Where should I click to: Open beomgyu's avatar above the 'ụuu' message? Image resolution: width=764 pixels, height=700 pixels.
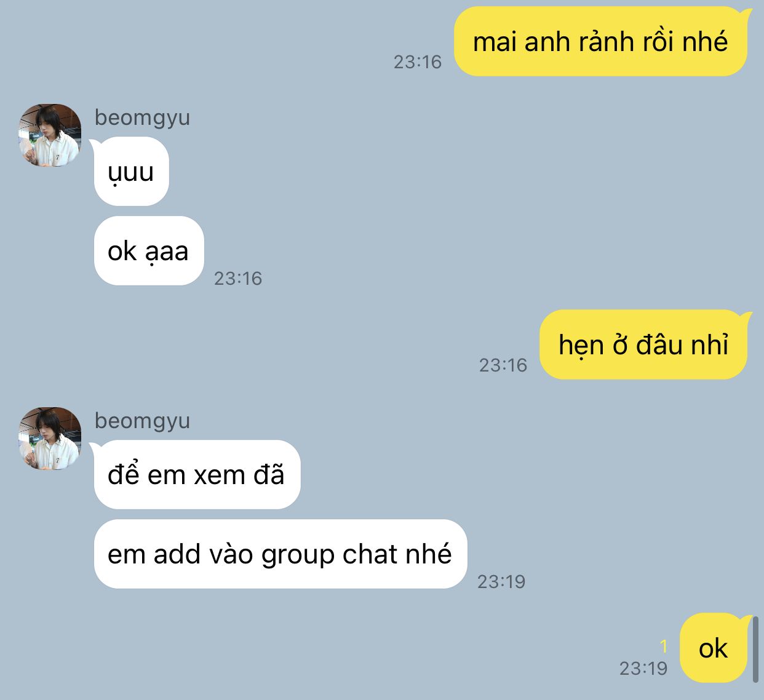(x=50, y=135)
